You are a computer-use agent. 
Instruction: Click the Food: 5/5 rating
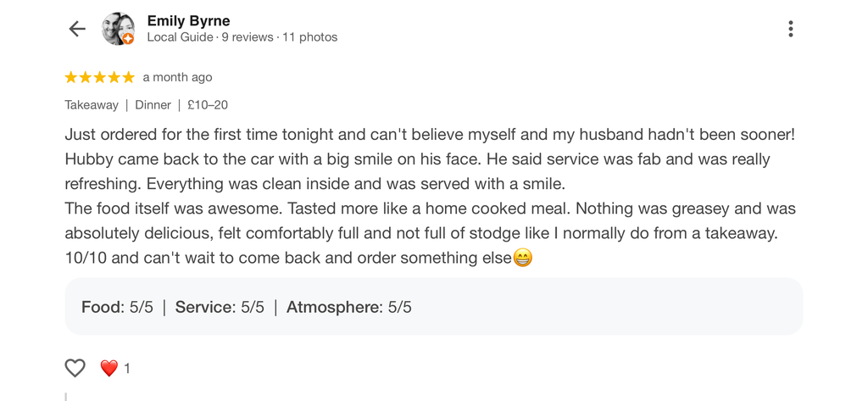[x=117, y=307]
